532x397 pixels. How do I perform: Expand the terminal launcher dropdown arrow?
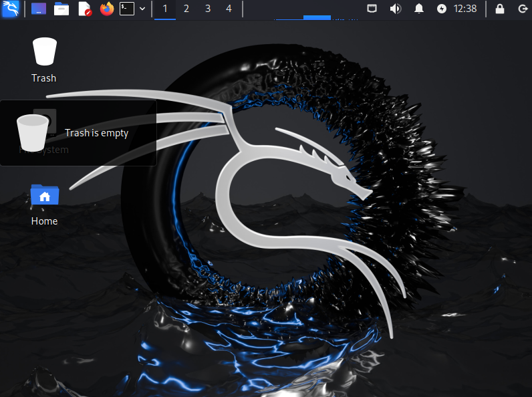[142, 9]
